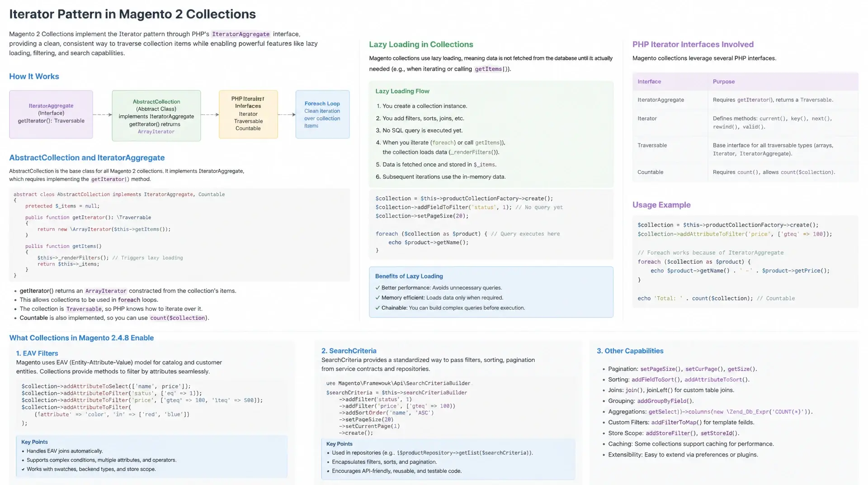
Task: Select the "AbstractCollection and IteratorAggregate" heading
Action: (x=87, y=157)
